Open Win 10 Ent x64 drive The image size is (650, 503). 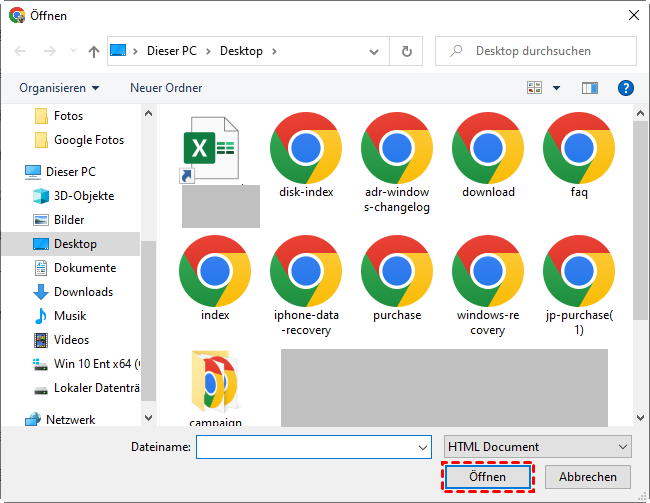tap(86, 364)
